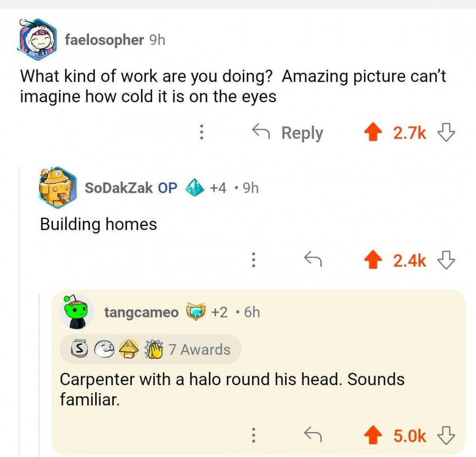
Task: Click reply arrow under tangcameo's comment
Action: (313, 435)
